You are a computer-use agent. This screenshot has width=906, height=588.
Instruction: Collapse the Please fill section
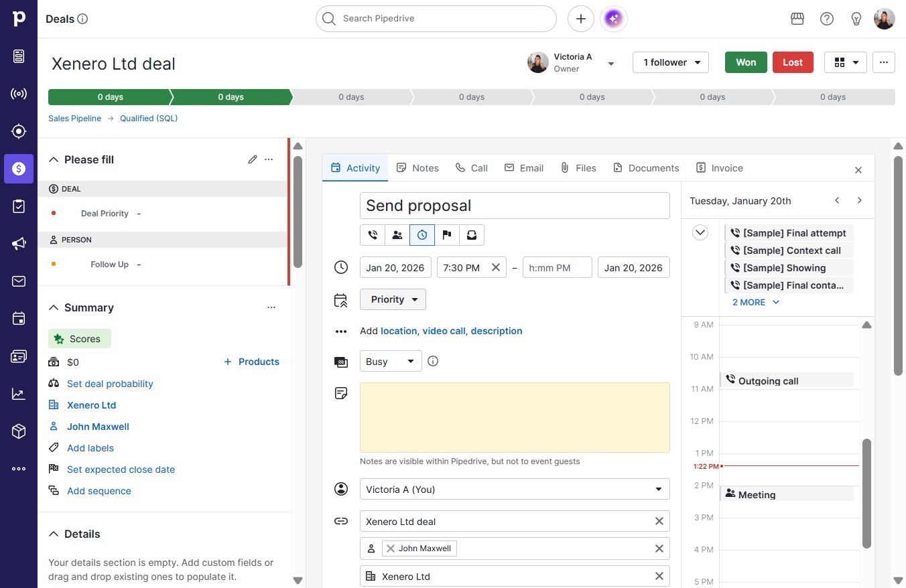tap(54, 159)
